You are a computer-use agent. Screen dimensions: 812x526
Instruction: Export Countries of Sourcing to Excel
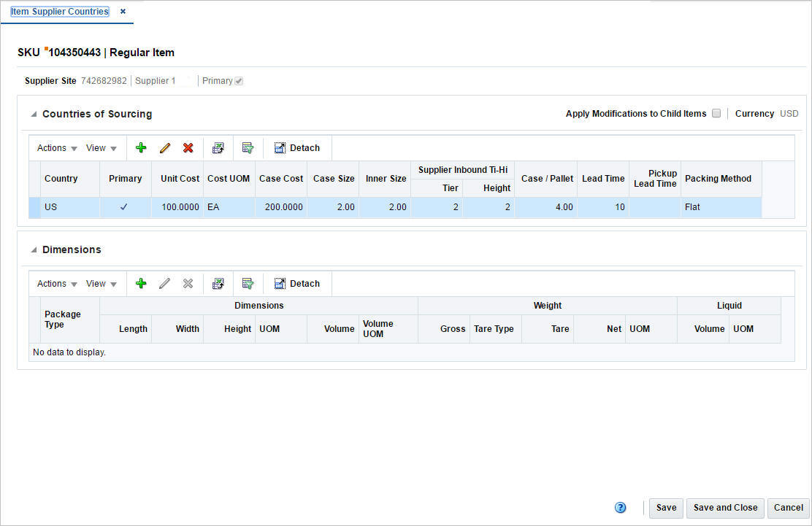(x=218, y=148)
